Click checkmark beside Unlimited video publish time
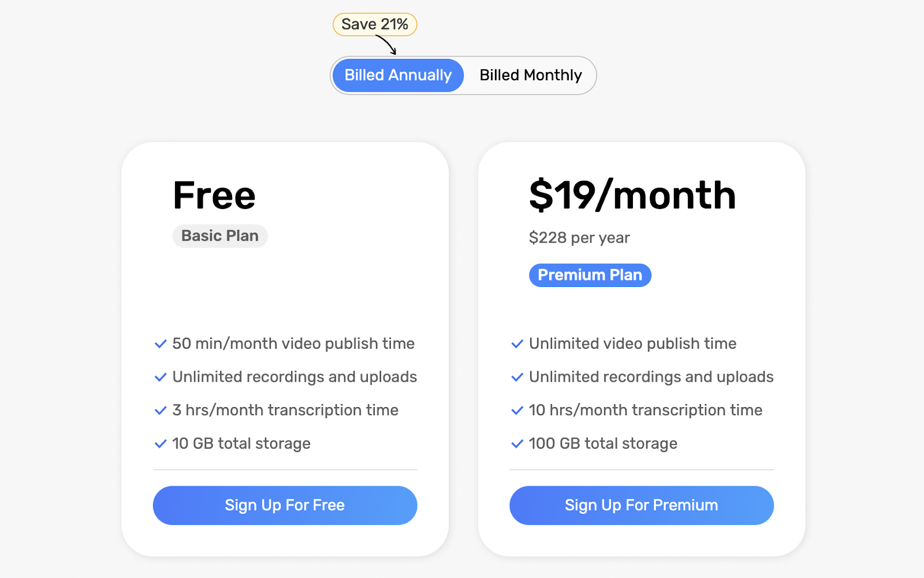This screenshot has width=924, height=578. pyautogui.click(x=517, y=344)
